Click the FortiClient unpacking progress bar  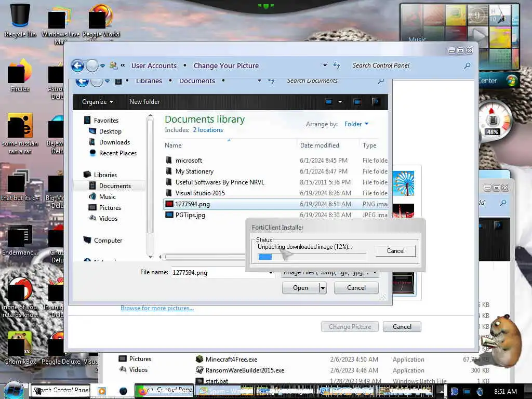click(312, 257)
